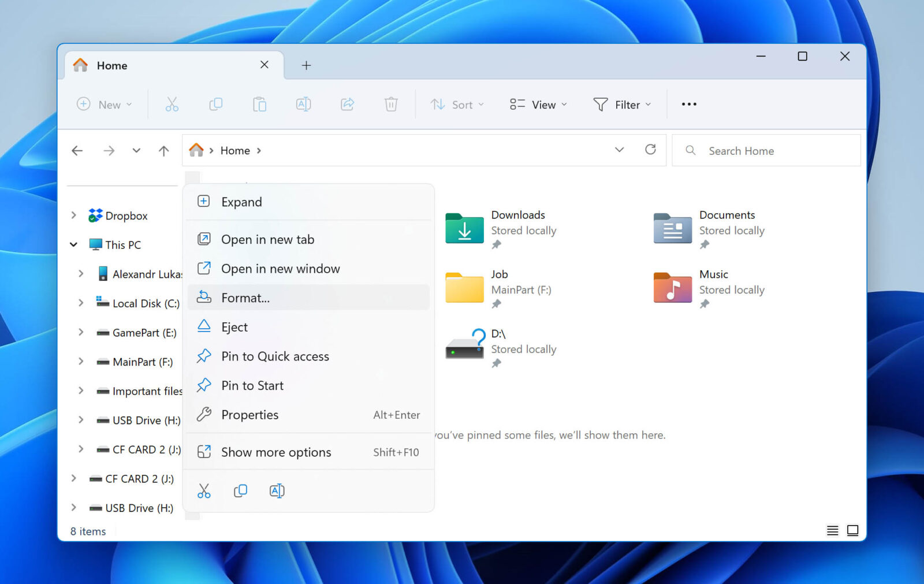924x584 pixels.
Task: Choose Format... from the context menu
Action: (247, 297)
